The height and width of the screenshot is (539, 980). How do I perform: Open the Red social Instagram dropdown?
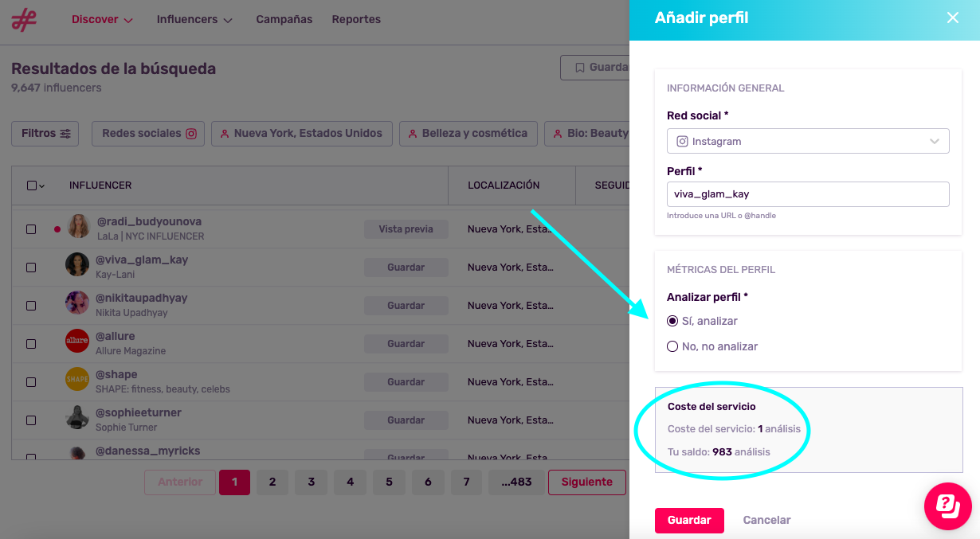(807, 141)
